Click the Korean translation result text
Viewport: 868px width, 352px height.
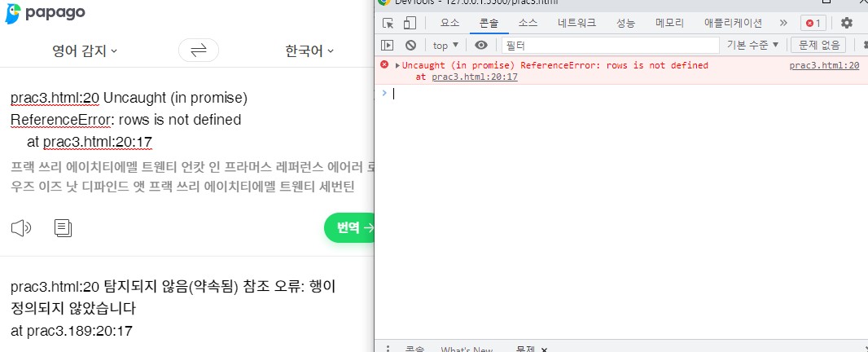click(173, 309)
